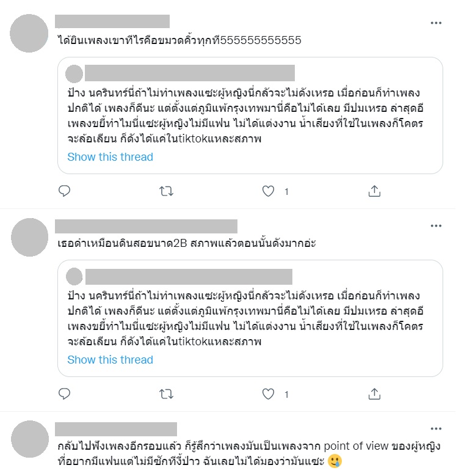Retweet the first tweet
The height and width of the screenshot is (476, 456).
click(166, 191)
